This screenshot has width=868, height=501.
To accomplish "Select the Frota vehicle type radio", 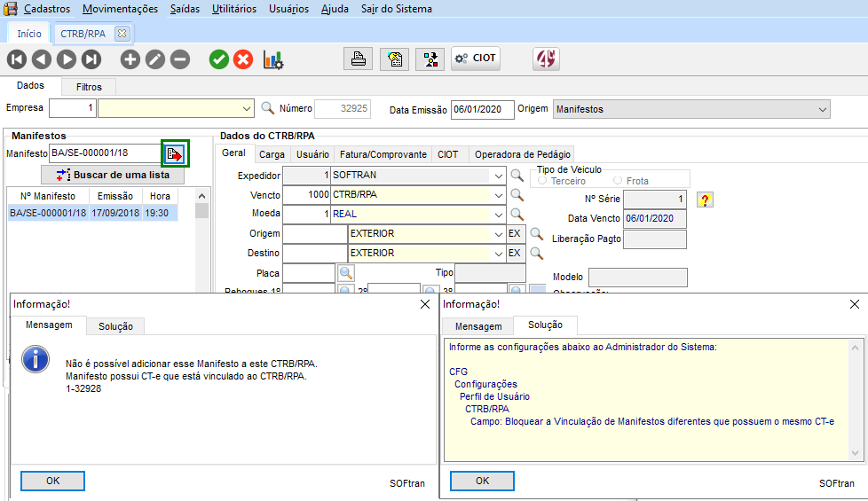I will tap(619, 181).
